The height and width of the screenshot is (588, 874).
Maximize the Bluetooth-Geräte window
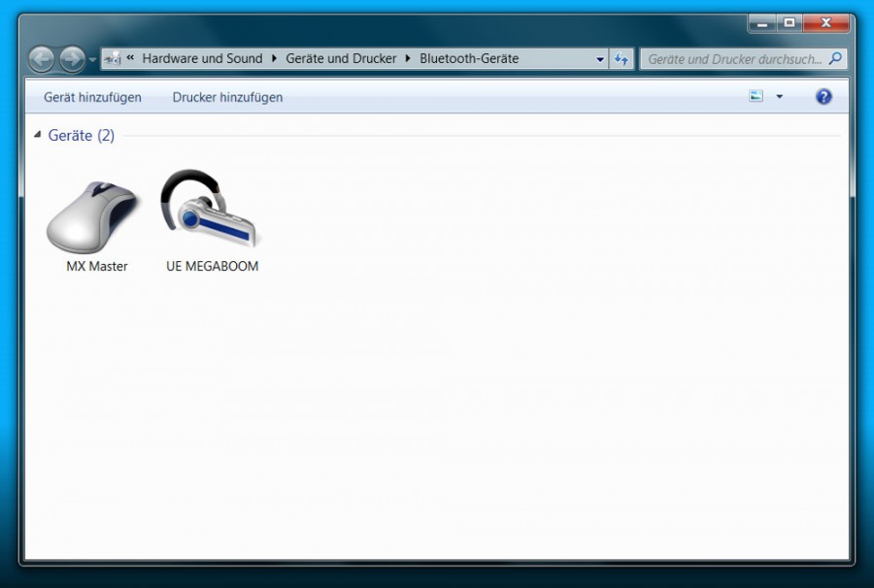point(790,23)
